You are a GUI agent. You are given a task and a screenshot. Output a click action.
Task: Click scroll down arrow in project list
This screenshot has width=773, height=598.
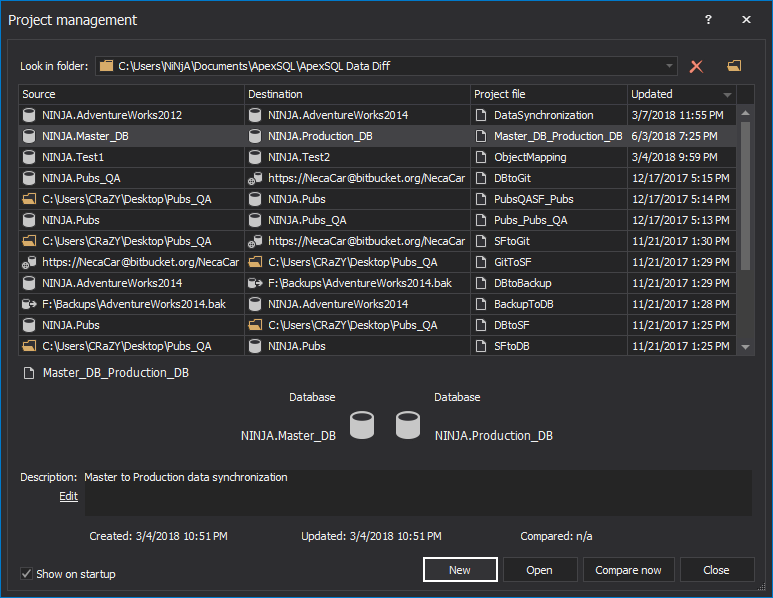tap(745, 347)
